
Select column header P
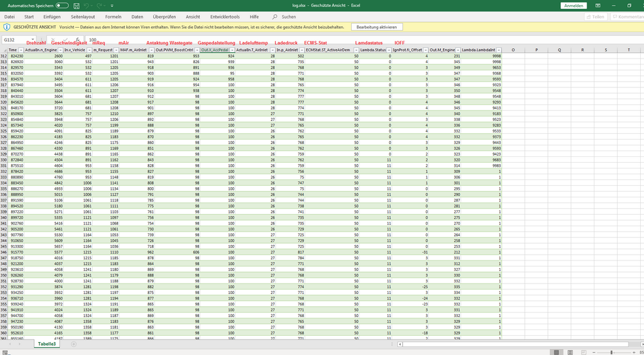[x=536, y=49]
